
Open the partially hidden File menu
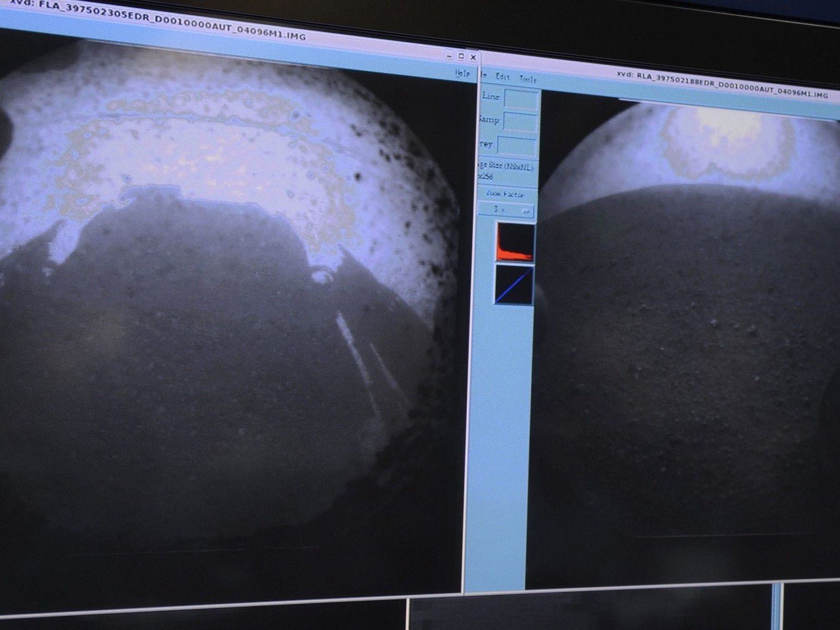(x=483, y=75)
